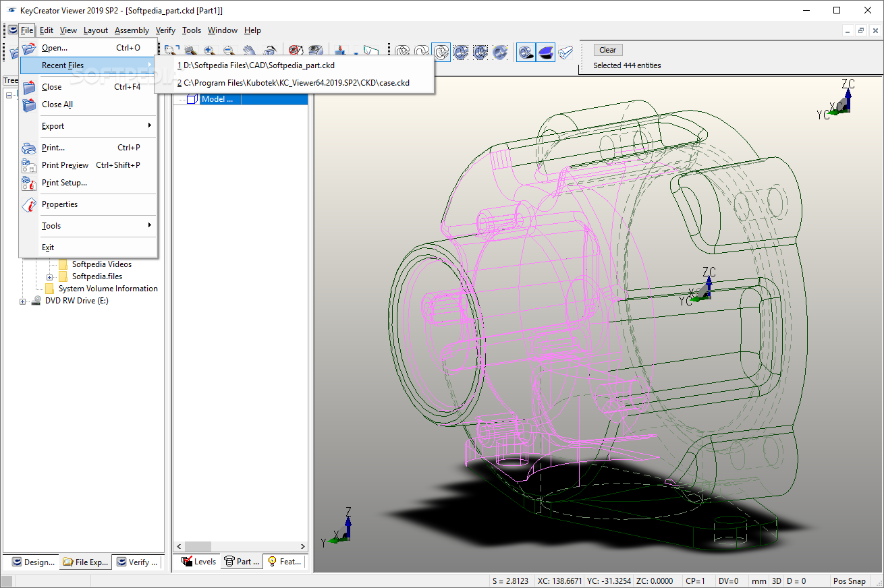The height and width of the screenshot is (588, 884).
Task: Click the magnifying glass zoom icon
Action: point(190,51)
